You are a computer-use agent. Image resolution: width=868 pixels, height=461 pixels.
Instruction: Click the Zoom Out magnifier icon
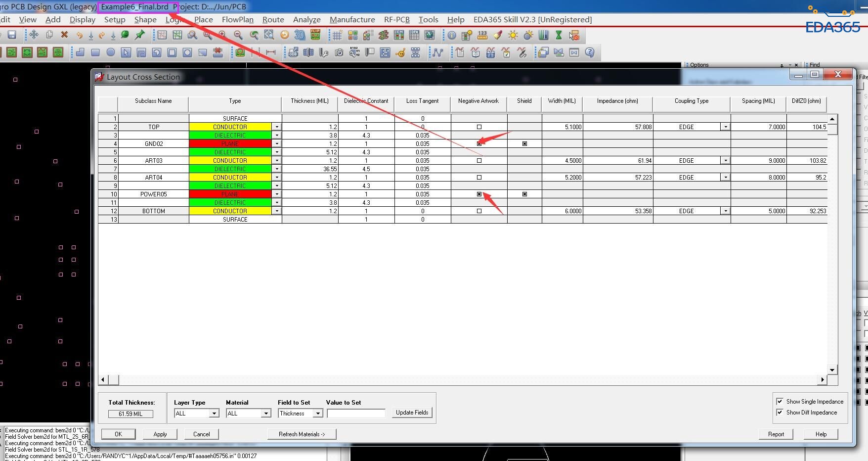238,35
